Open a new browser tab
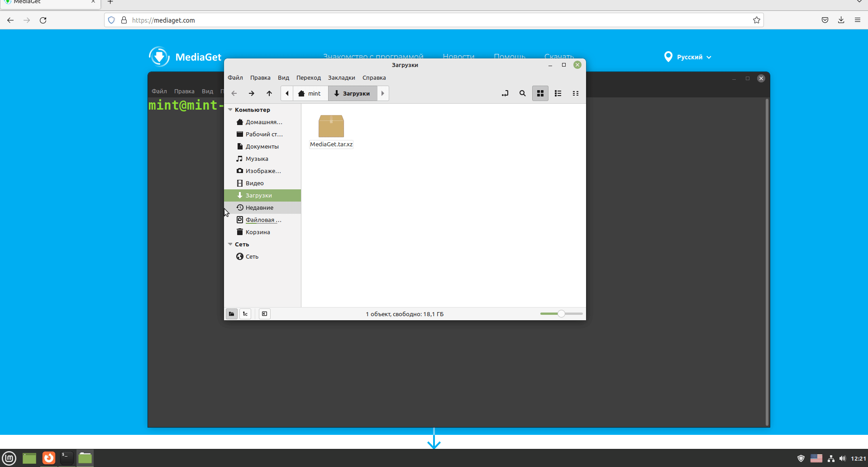The width and height of the screenshot is (868, 467). (x=110, y=2)
